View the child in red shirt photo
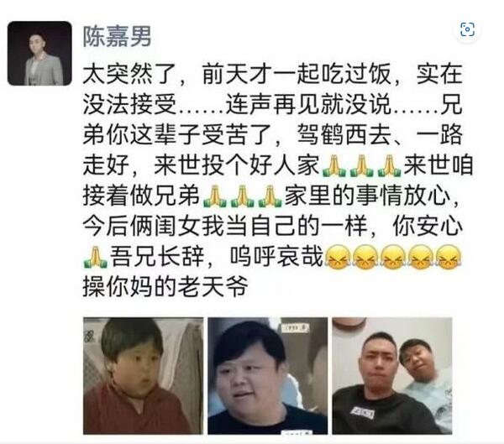 pos(143,375)
